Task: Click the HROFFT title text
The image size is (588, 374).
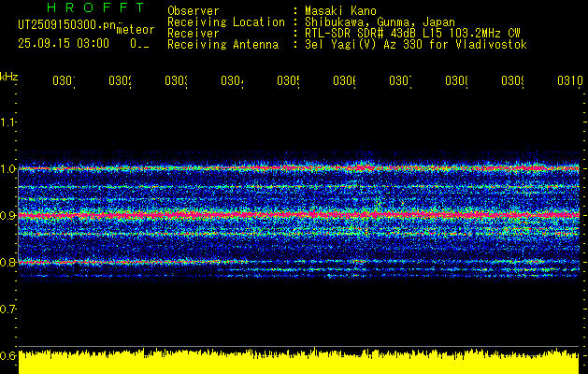Action: [x=96, y=7]
